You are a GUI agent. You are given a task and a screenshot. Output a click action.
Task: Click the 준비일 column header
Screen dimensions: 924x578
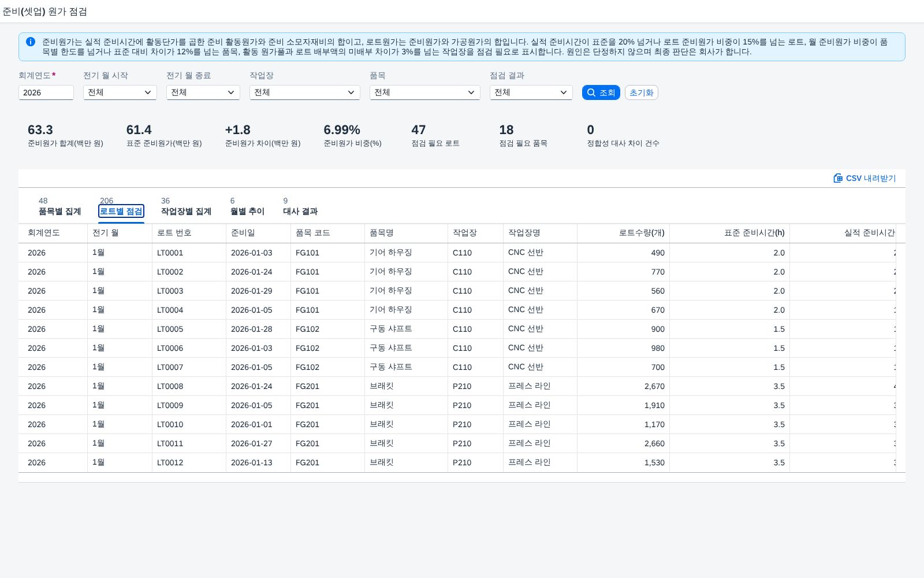point(258,233)
